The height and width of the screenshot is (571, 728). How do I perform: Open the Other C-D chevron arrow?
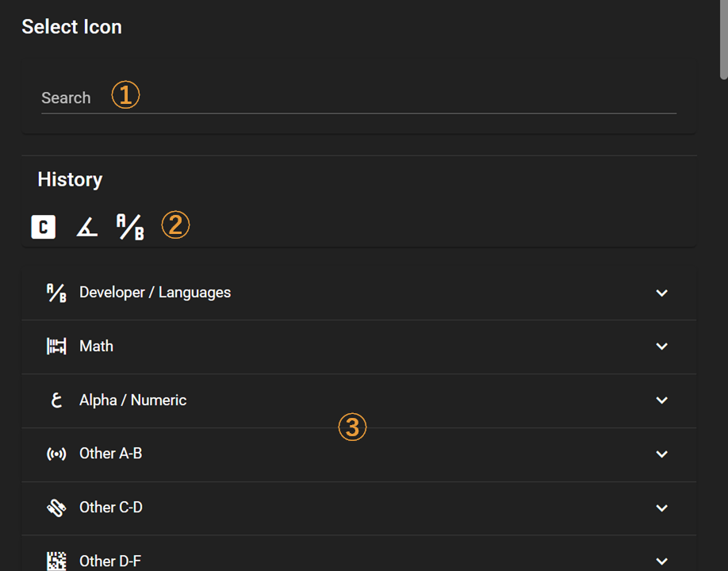(661, 508)
